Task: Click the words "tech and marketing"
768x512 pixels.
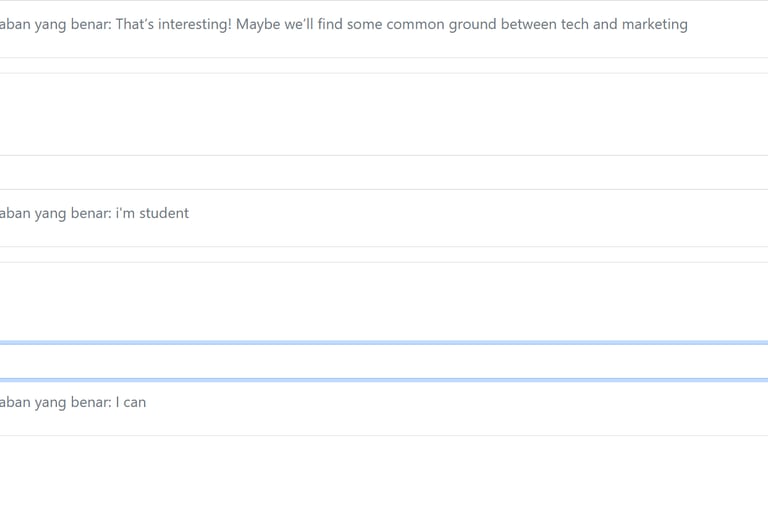Action: coord(624,24)
